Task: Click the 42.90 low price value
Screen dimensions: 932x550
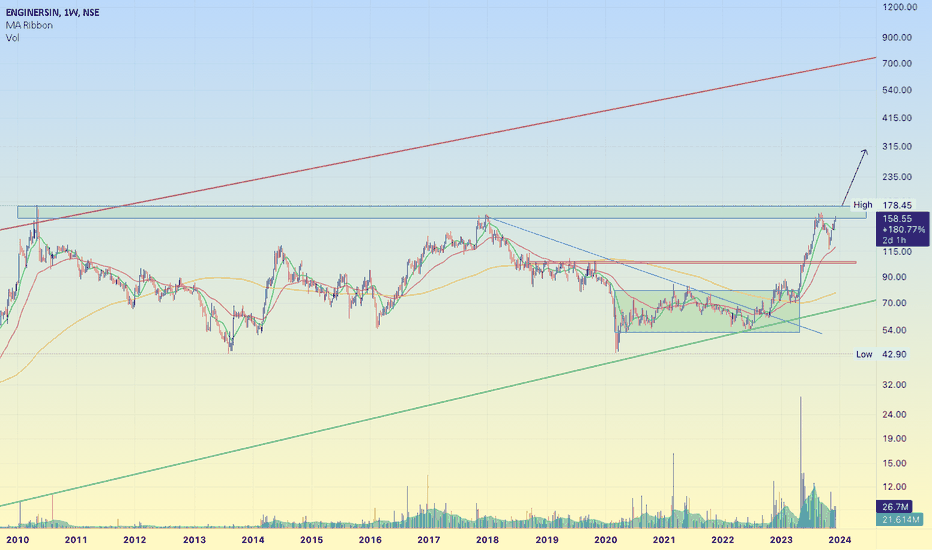Action: (x=894, y=354)
